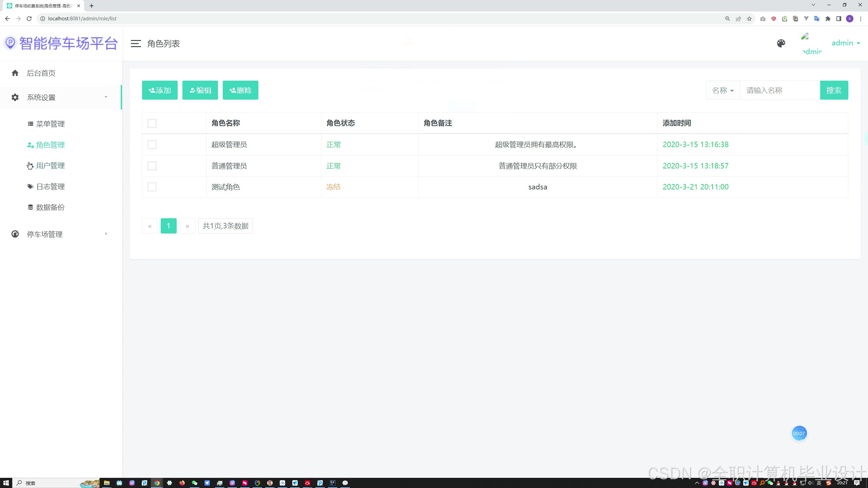The image size is (868, 488).
Task: Open the 名称 search field dropdown
Action: 723,90
